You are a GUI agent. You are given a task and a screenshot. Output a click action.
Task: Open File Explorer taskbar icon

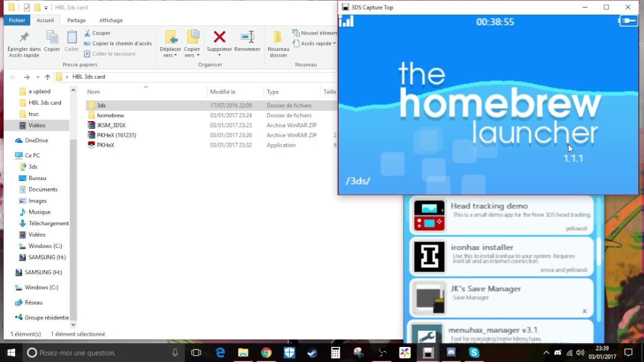click(x=243, y=353)
